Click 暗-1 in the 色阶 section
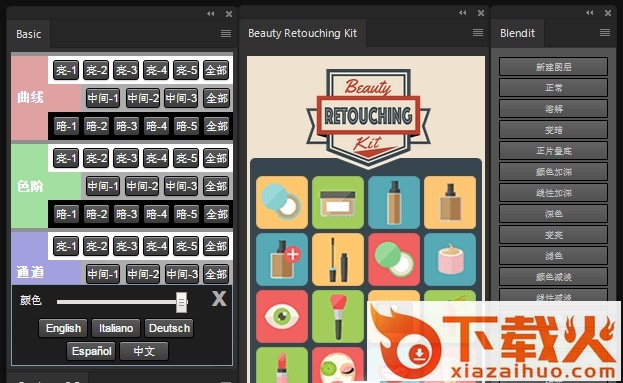The height and width of the screenshot is (383, 623). 66,214
